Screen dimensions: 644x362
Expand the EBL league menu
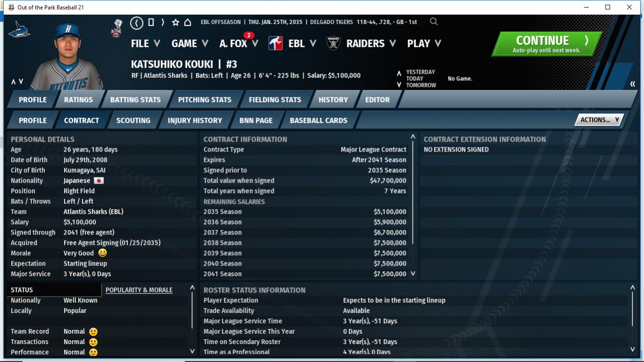(x=302, y=43)
